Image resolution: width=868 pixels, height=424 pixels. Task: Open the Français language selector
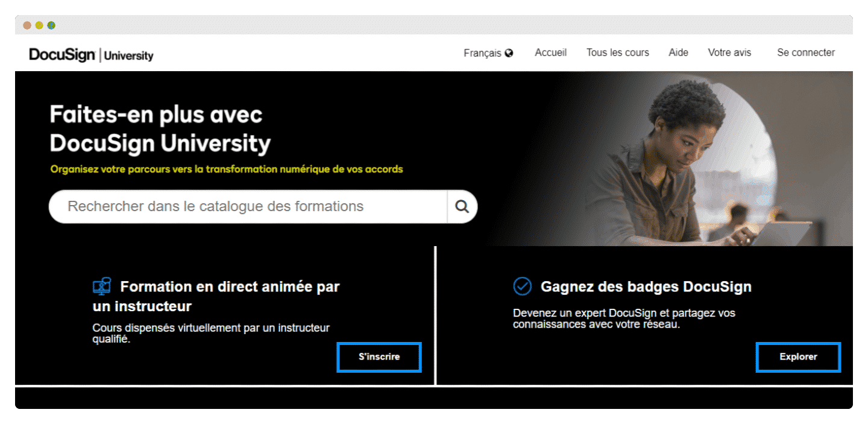tap(488, 53)
